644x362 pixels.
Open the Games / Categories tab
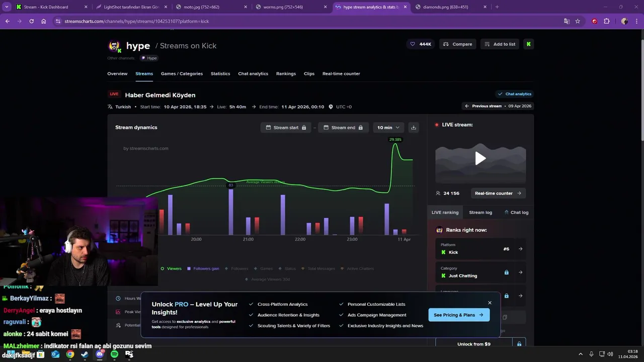182,73
